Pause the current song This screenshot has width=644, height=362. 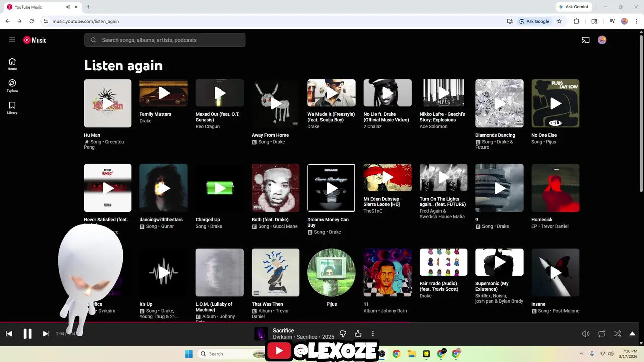pos(27,334)
